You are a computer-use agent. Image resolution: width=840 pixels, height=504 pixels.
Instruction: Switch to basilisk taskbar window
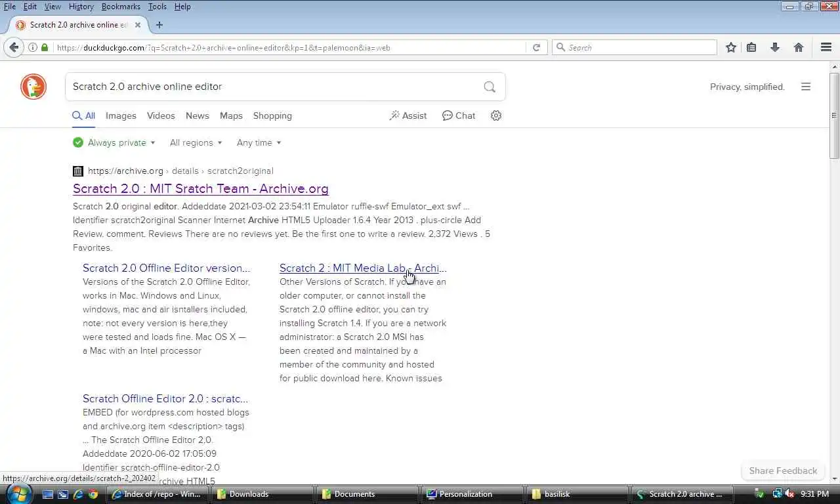577,493
